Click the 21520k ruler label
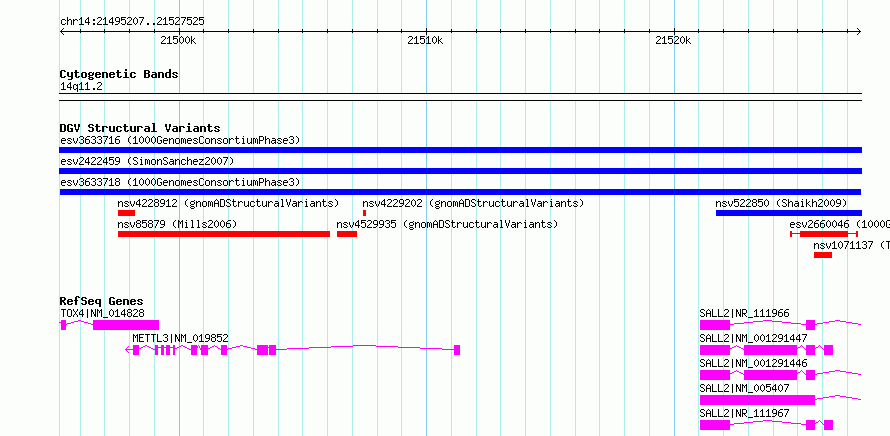The height and width of the screenshot is (436, 890). [x=673, y=40]
